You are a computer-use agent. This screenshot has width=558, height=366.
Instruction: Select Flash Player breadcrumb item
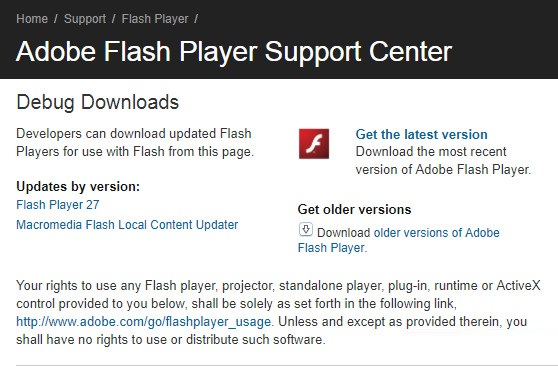tap(155, 19)
